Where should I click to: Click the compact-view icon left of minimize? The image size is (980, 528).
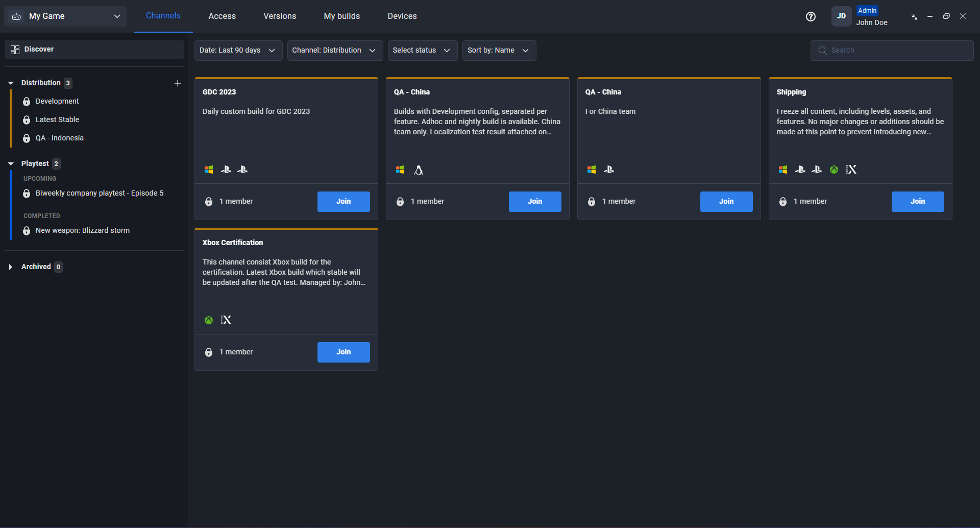click(x=914, y=16)
